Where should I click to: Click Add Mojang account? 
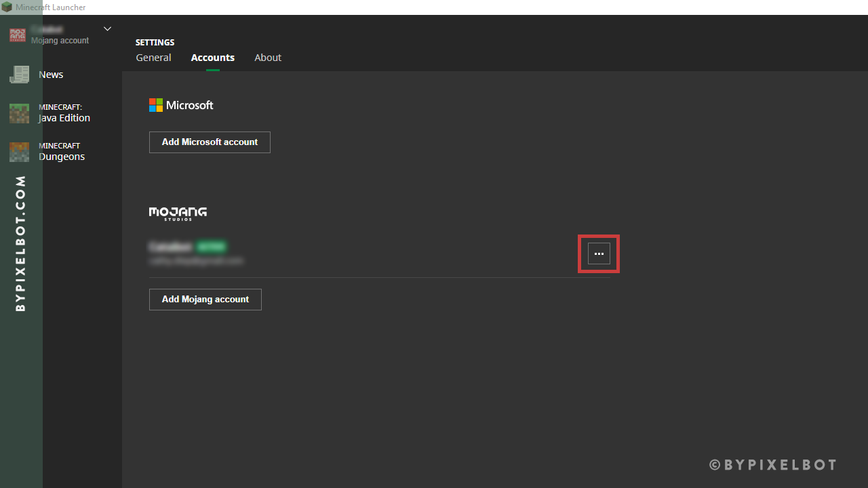205,299
